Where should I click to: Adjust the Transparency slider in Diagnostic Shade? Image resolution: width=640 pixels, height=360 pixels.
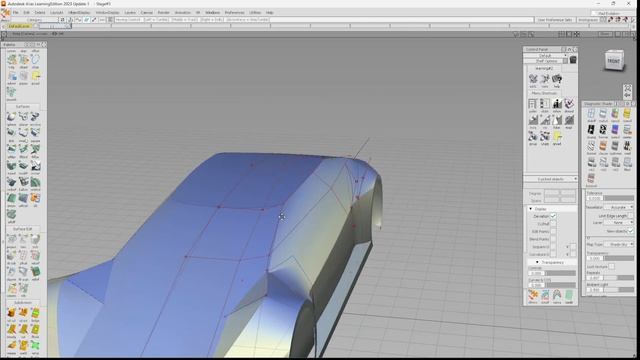pyautogui.click(x=619, y=258)
